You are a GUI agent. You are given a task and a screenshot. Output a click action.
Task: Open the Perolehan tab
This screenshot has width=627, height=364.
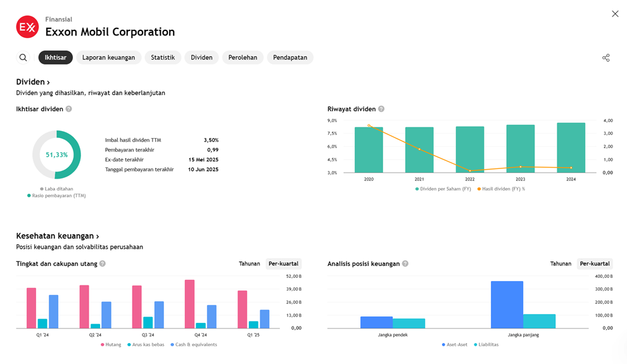click(243, 58)
